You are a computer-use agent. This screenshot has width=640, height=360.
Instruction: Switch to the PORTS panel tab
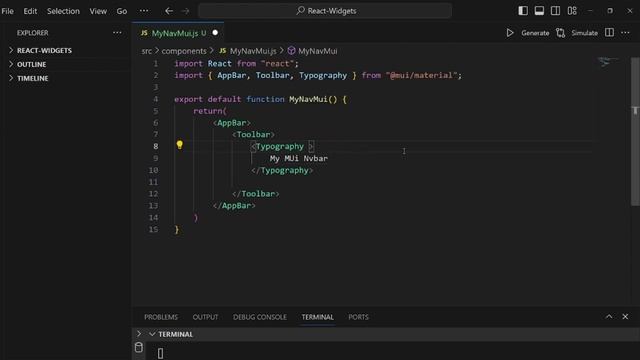(x=358, y=317)
